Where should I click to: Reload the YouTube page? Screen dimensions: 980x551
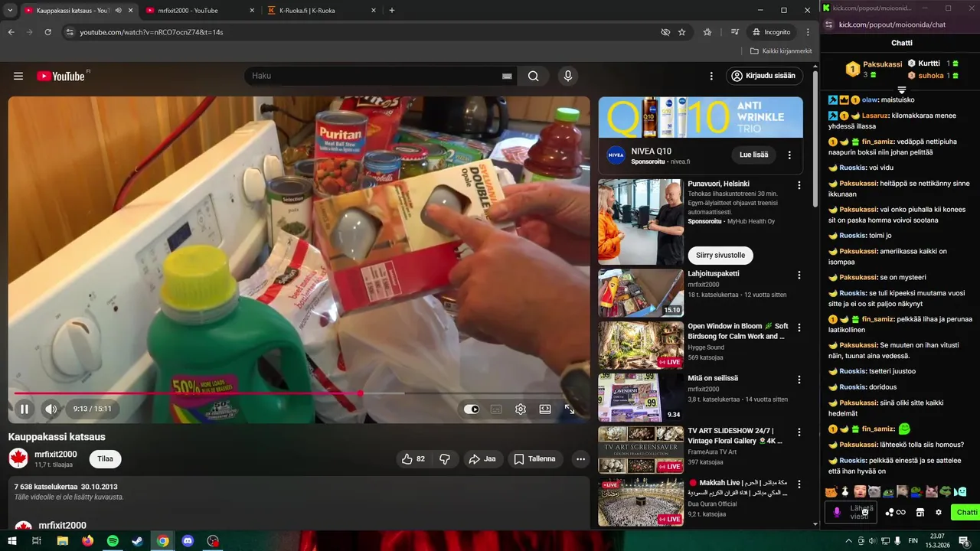click(47, 32)
